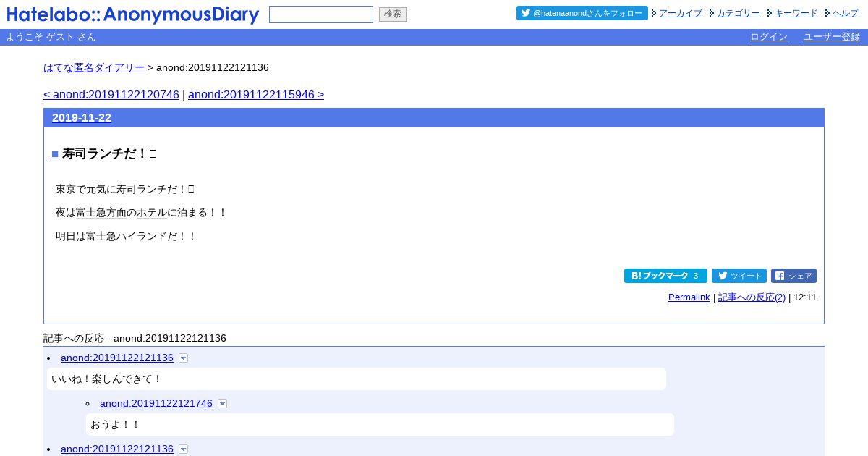Open the ヘルプ help link

click(845, 13)
